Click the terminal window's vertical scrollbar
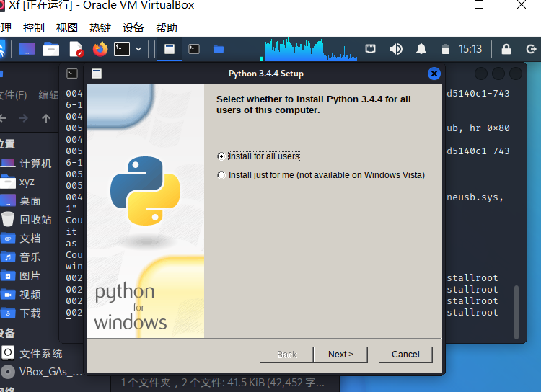 516,312
